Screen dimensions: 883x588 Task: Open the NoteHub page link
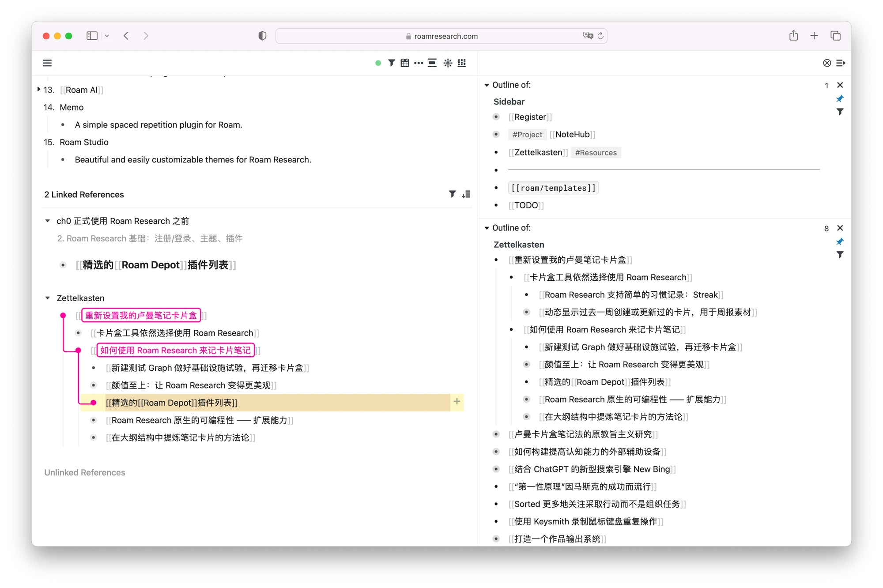(x=573, y=134)
